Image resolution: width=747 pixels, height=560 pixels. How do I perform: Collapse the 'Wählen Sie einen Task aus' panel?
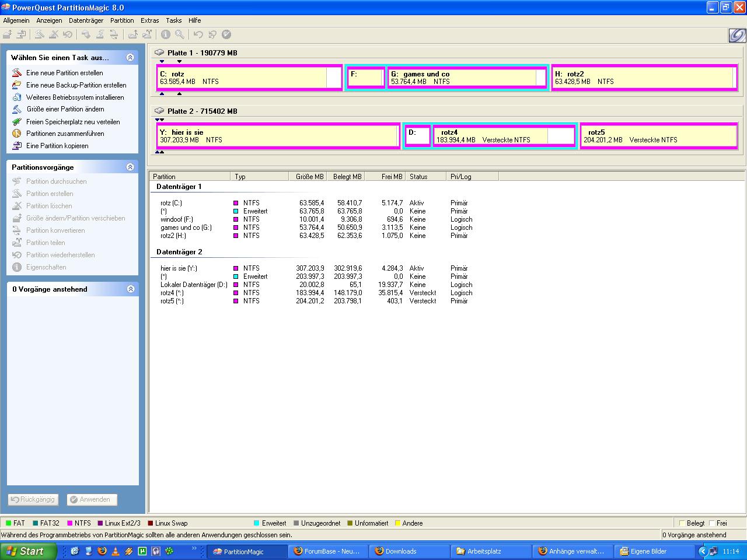(130, 57)
